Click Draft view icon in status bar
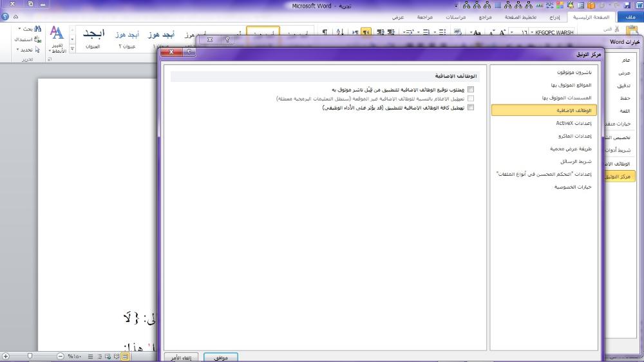This screenshot has height=362, width=644. (x=90, y=357)
